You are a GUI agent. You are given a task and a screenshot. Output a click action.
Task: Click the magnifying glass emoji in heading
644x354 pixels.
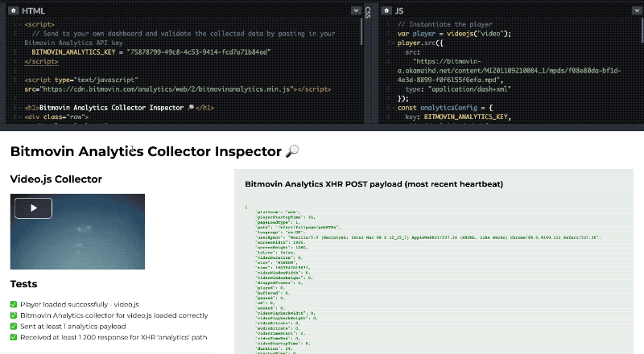[x=292, y=151]
